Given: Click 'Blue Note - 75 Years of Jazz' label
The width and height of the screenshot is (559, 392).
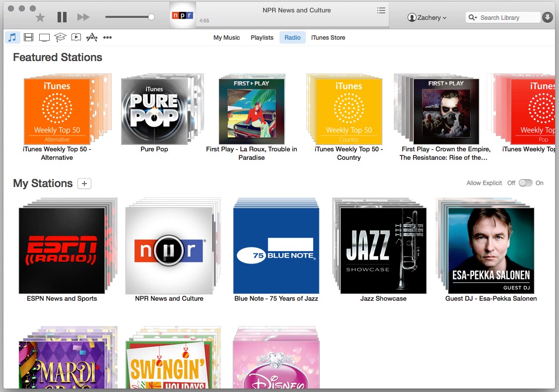Looking at the screenshot, I should (277, 299).
